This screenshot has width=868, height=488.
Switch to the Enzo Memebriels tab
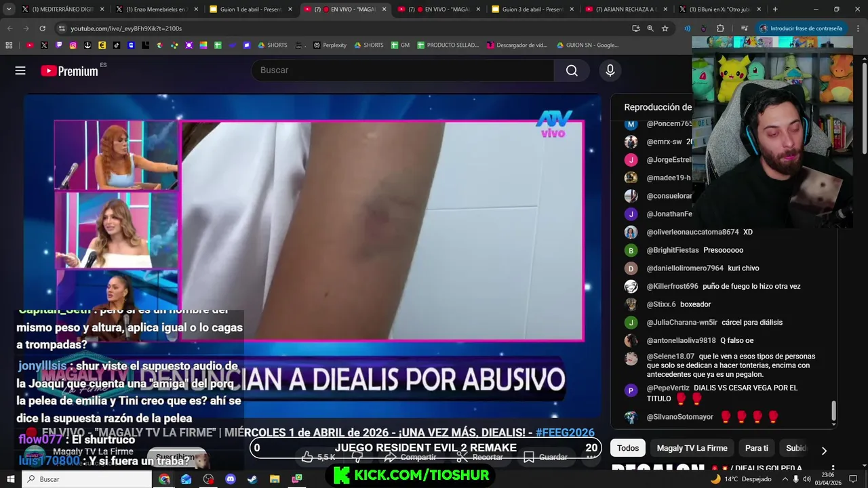(155, 9)
